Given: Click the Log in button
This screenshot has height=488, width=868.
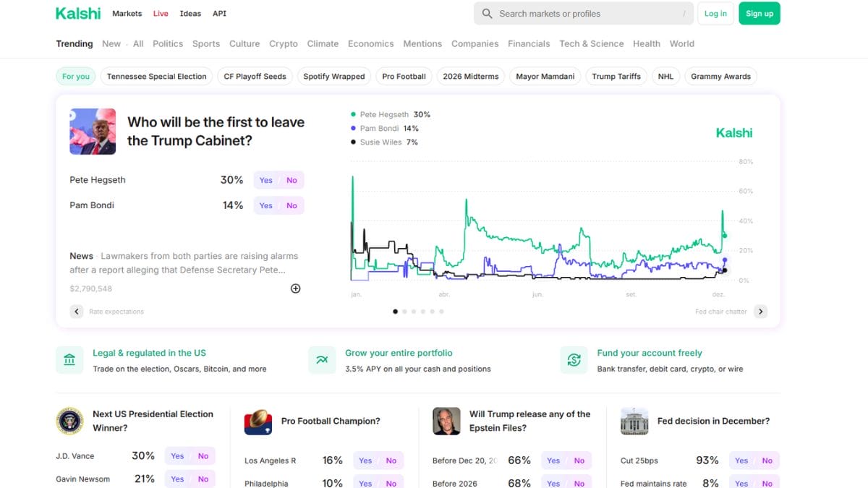Looking at the screenshot, I should coord(715,14).
